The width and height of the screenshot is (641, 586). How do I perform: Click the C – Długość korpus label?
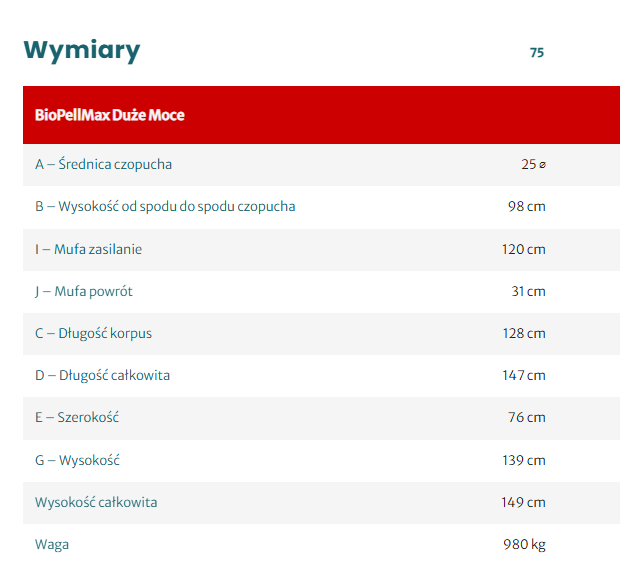click(x=93, y=334)
